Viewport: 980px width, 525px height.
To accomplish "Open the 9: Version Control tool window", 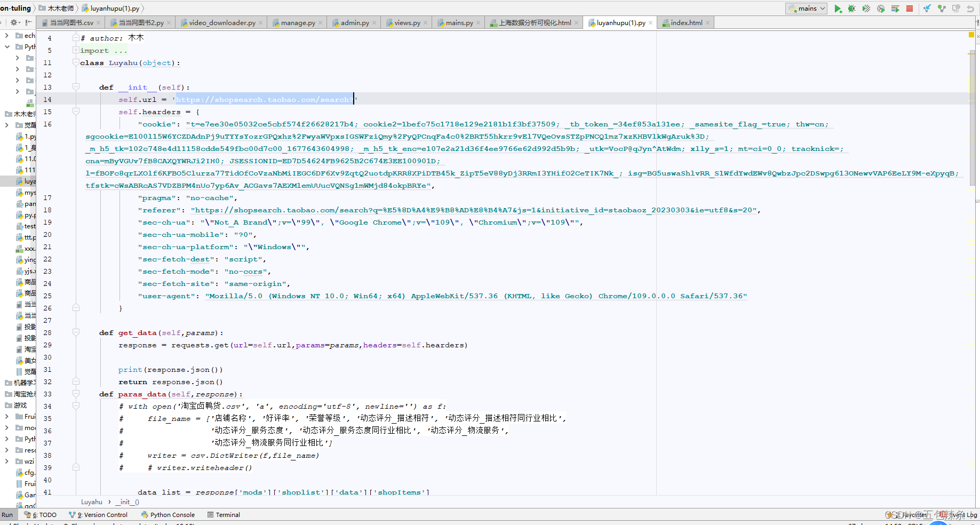I will tap(99, 515).
